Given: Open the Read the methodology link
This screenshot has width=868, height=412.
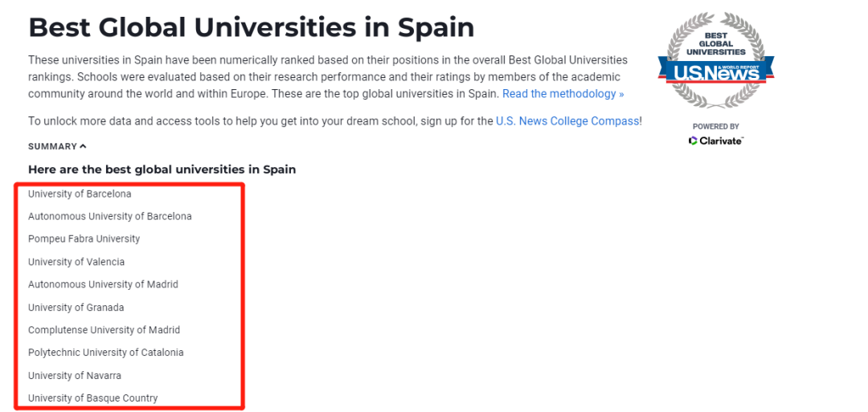Looking at the screenshot, I should [x=563, y=93].
